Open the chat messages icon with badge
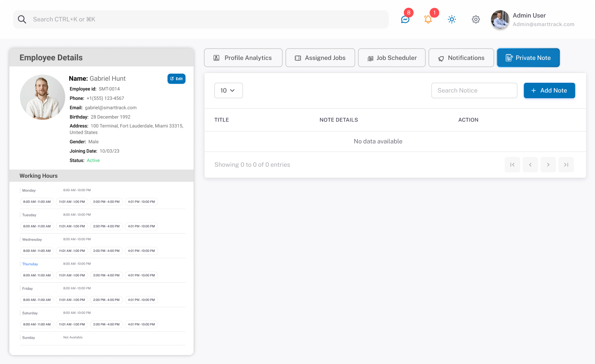 (405, 19)
